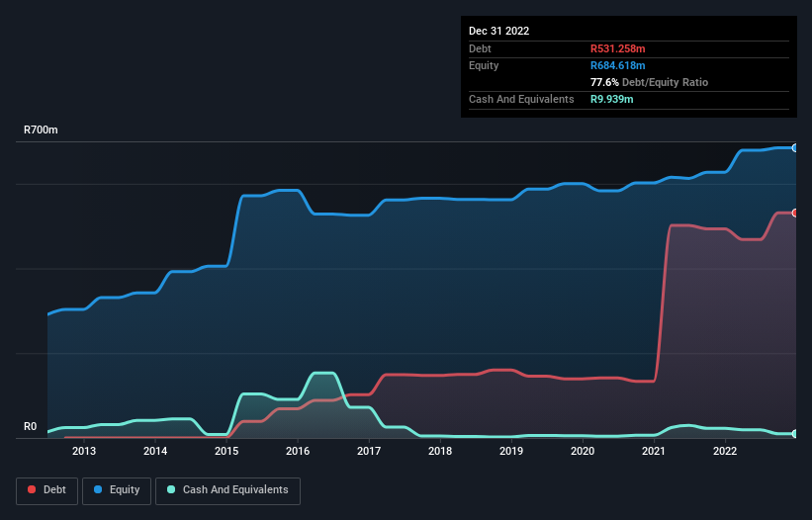Click the 77.6% Debt/Equity Ratio text
This screenshot has height=520, width=812.
(650, 82)
